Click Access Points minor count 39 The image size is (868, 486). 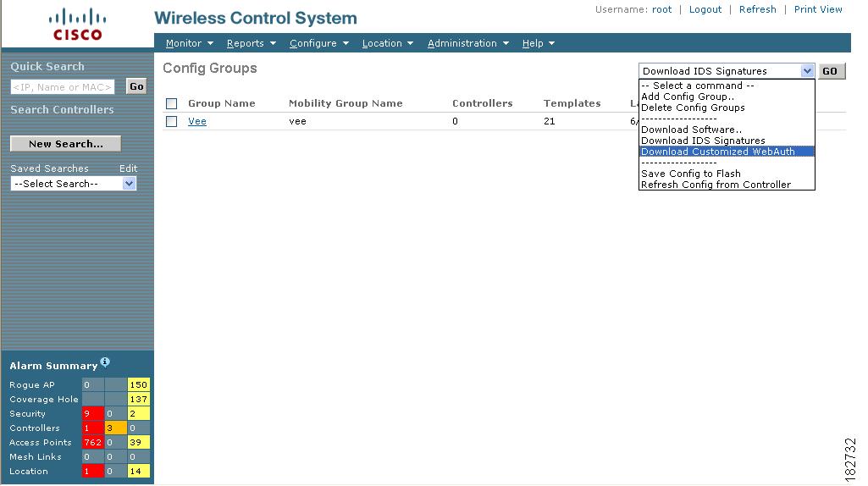pyautogui.click(x=138, y=442)
